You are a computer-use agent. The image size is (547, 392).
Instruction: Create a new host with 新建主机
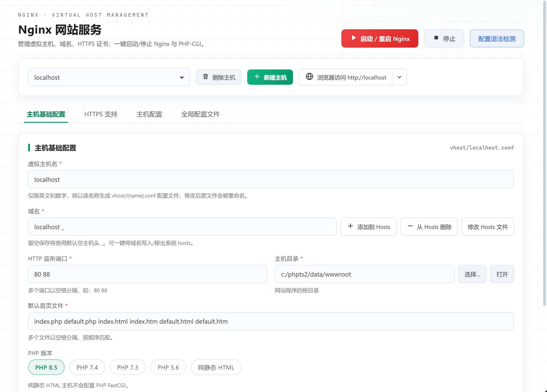(270, 77)
